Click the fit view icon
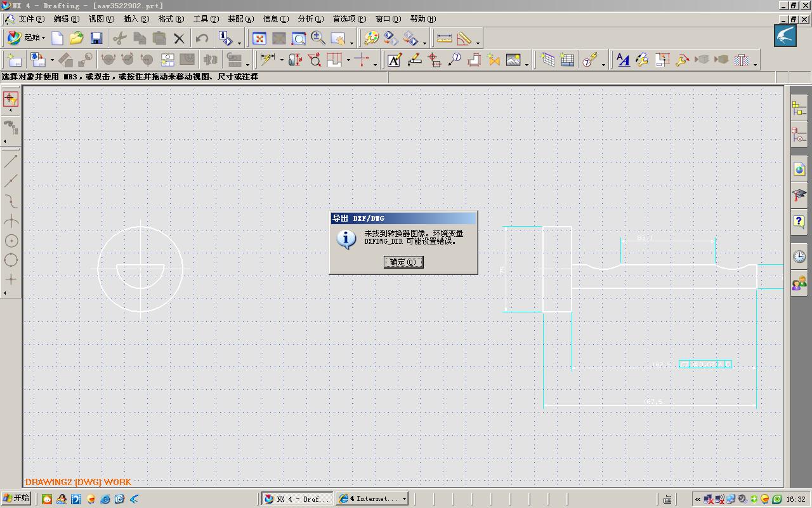Image resolution: width=812 pixels, height=508 pixels. point(259,39)
